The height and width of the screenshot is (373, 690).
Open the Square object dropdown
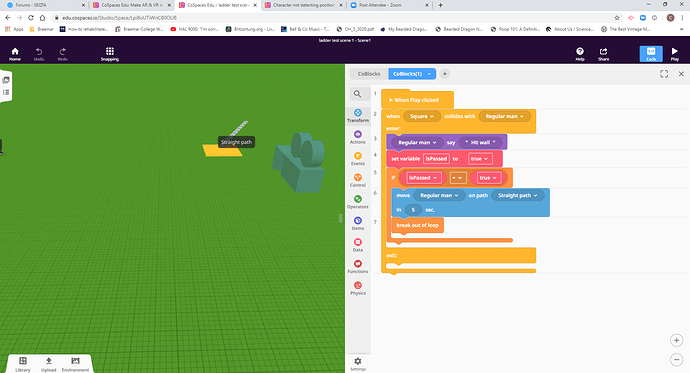pos(422,116)
